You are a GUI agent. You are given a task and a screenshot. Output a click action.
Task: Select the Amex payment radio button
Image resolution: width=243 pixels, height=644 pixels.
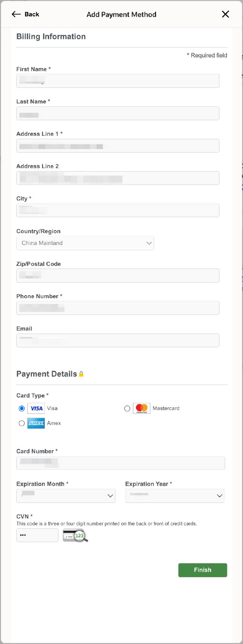(22, 423)
